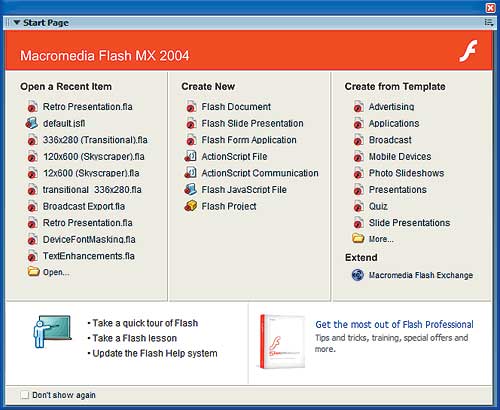Click the More templates folder icon
The height and width of the screenshot is (410, 500).
[x=358, y=238]
